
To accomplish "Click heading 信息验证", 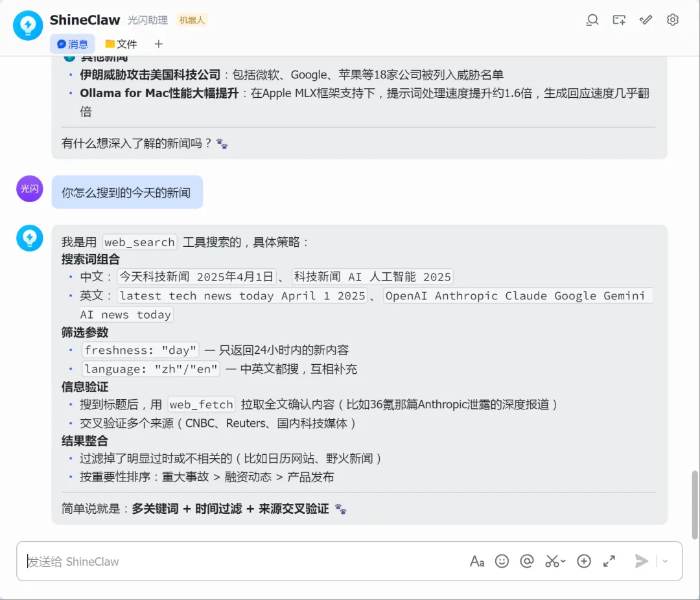I will tap(85, 387).
